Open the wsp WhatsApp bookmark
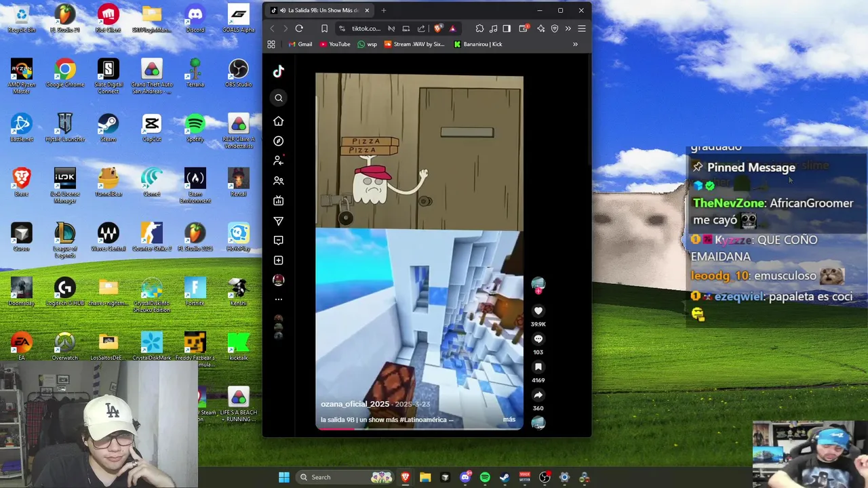Image resolution: width=868 pixels, height=488 pixels. (x=367, y=44)
